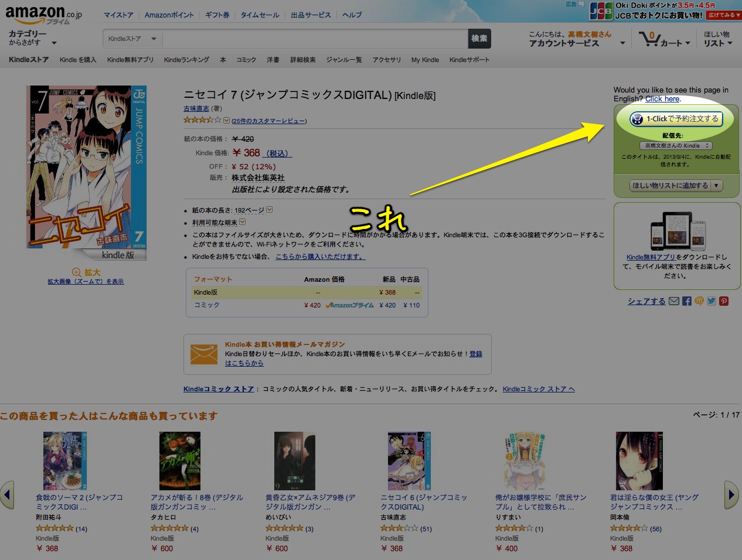Click the Facebook share icon
This screenshot has height=560, width=742.
687,301
